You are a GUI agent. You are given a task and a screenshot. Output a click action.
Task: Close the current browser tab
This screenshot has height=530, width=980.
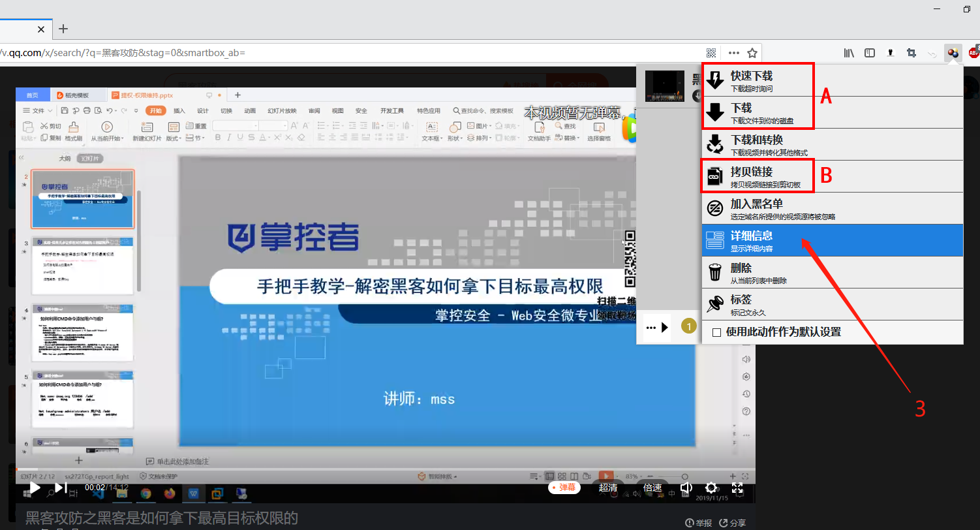[41, 29]
